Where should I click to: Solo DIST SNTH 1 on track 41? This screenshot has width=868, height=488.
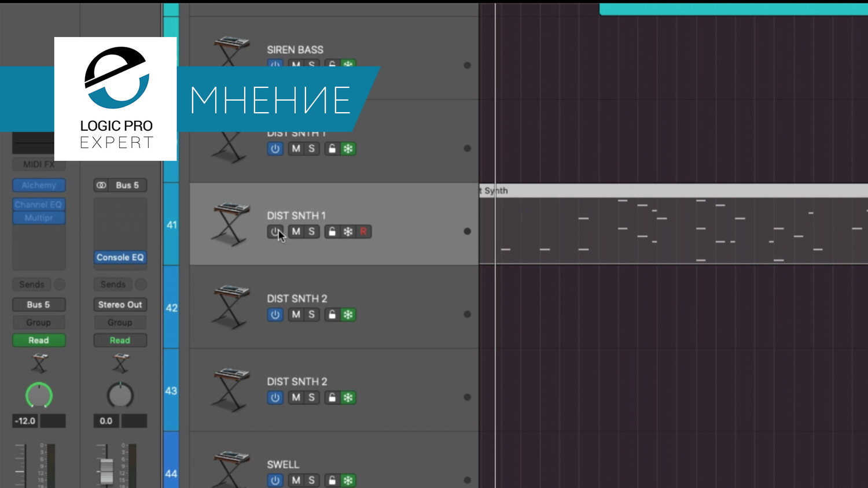(312, 232)
